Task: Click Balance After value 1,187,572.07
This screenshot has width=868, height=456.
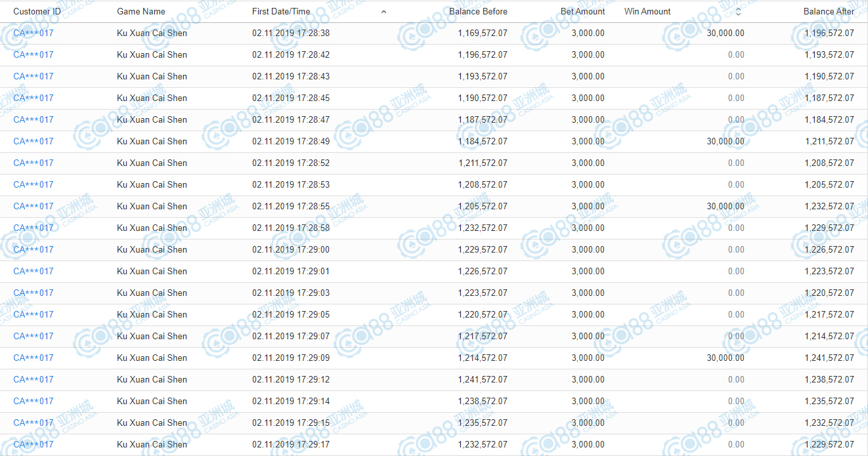Action: pos(829,98)
